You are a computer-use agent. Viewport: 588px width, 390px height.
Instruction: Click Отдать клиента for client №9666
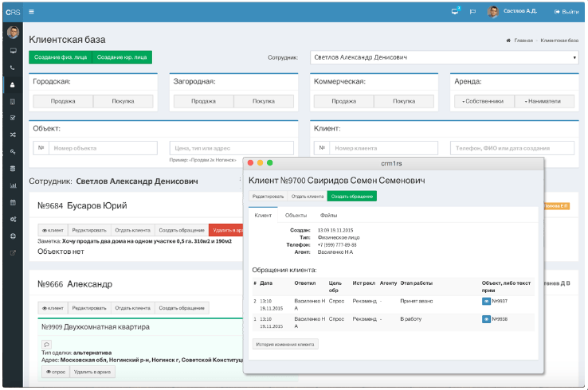point(133,308)
